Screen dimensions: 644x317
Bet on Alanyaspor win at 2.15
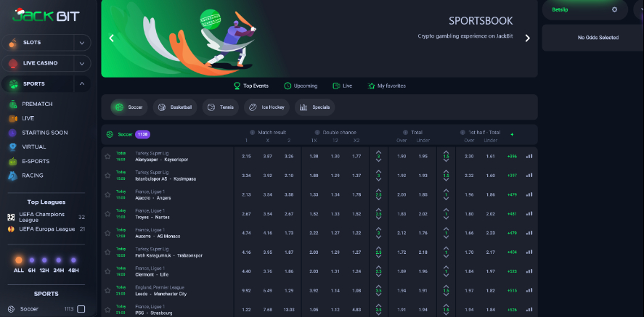click(x=246, y=156)
